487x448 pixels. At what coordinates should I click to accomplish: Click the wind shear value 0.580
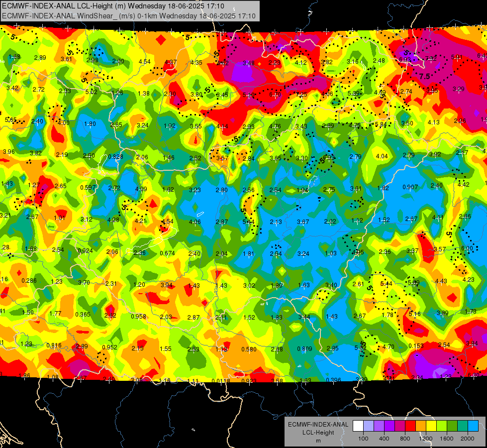(249, 349)
